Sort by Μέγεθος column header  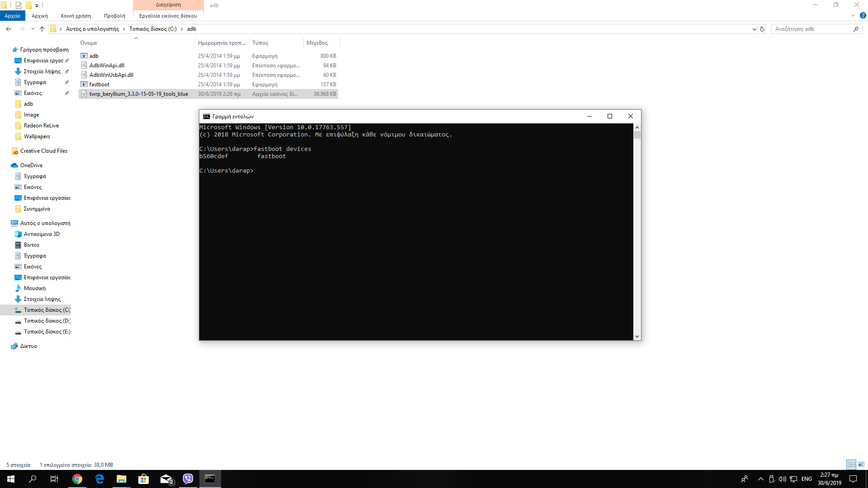(317, 43)
